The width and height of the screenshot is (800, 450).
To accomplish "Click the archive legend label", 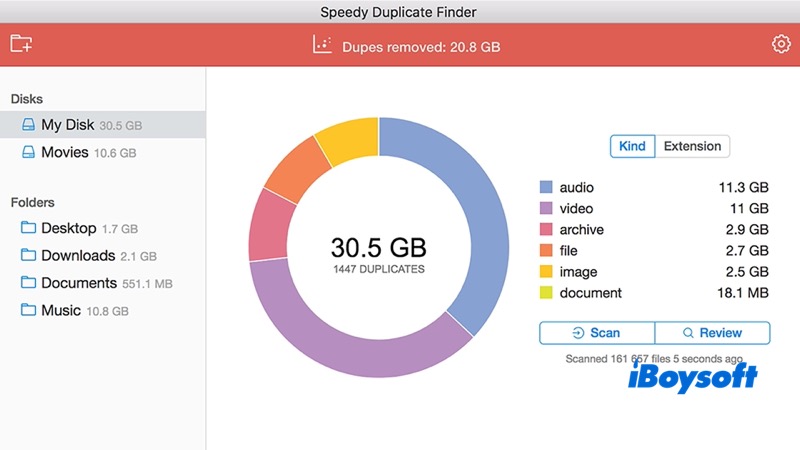I will pyautogui.click(x=582, y=230).
